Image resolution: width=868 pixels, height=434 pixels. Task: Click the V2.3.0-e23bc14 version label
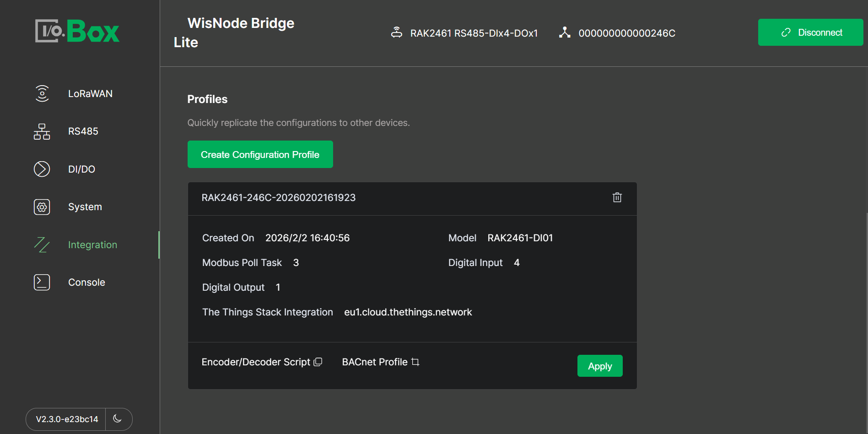[67, 419]
